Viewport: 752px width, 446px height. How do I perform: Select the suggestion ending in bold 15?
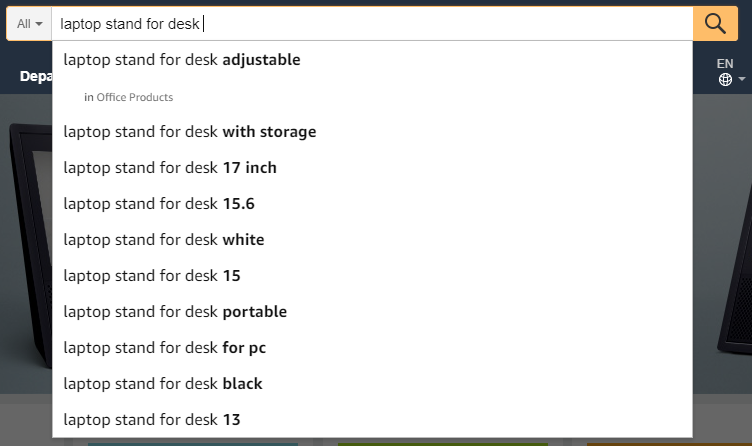coord(152,275)
